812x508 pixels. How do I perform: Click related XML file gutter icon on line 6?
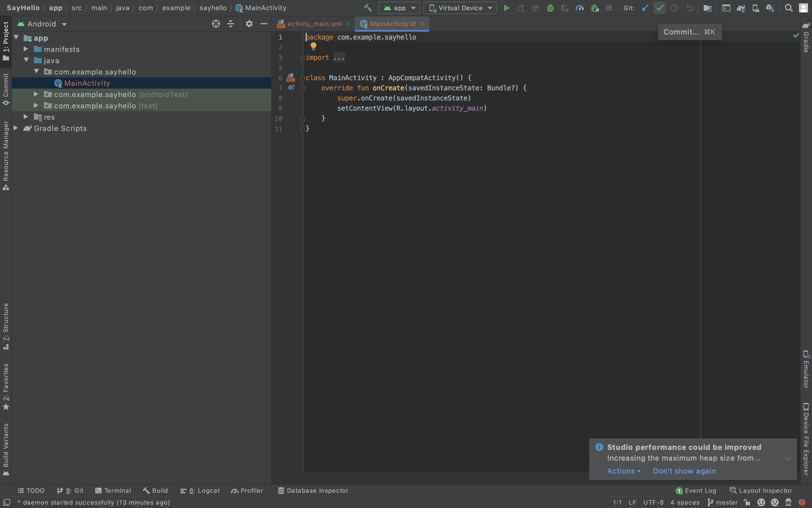click(x=291, y=78)
